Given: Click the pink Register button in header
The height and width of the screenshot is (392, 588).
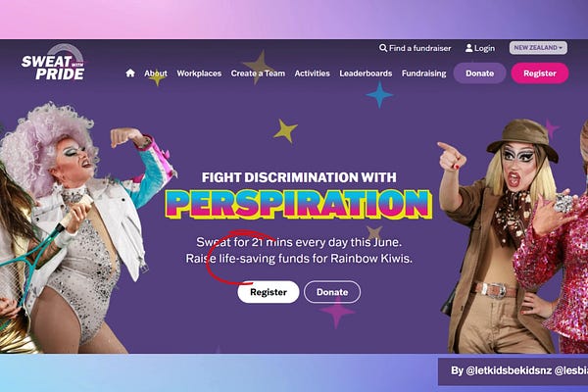Looking at the screenshot, I should (x=540, y=73).
